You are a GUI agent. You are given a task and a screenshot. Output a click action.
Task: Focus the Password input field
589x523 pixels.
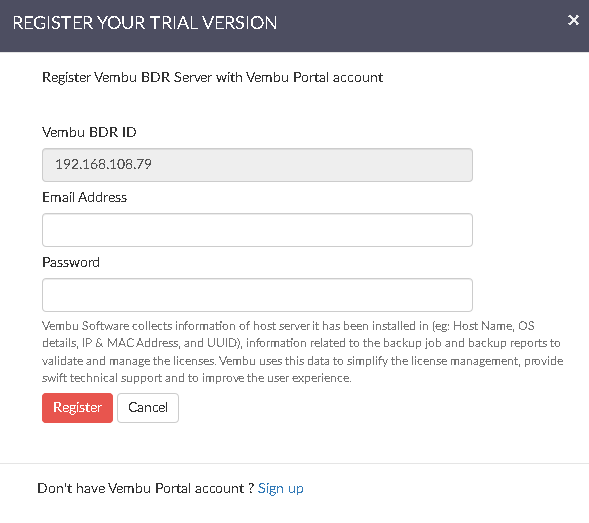(257, 295)
